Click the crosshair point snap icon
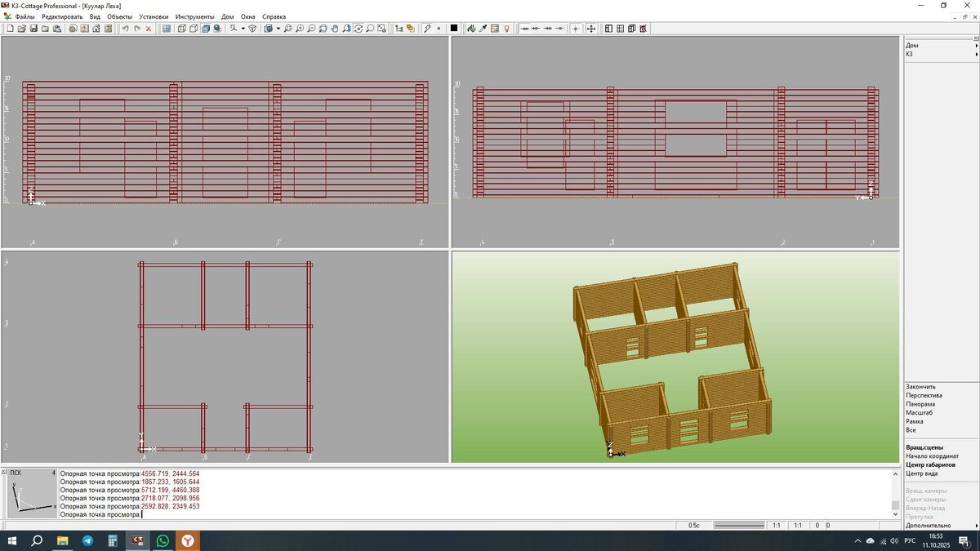Screen dimensions: 980x551 [x=576, y=28]
